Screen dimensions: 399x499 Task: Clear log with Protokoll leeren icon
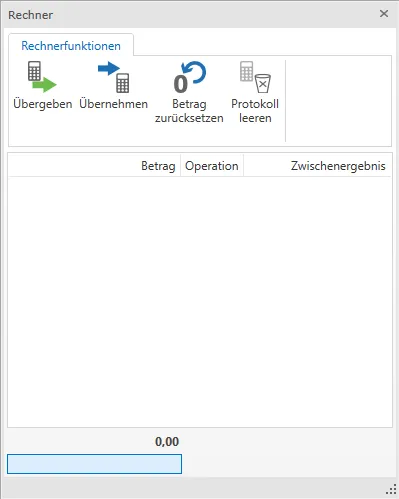255,77
